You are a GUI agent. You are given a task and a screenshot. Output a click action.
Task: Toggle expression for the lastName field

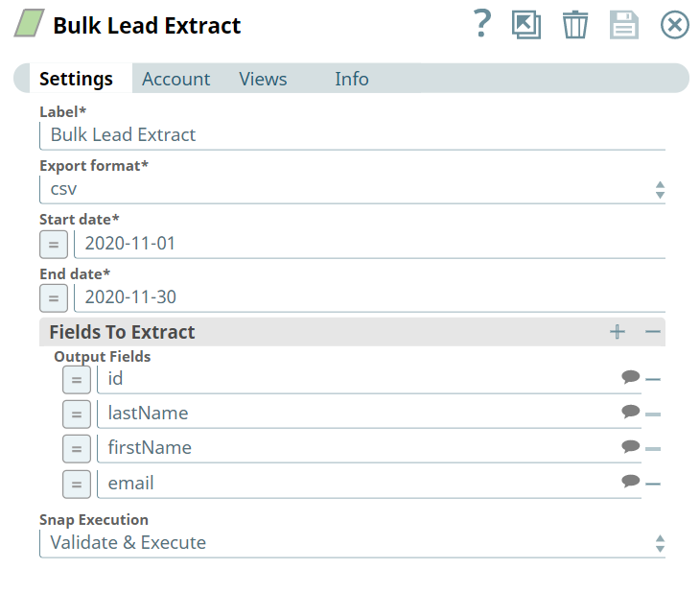pyautogui.click(x=77, y=414)
